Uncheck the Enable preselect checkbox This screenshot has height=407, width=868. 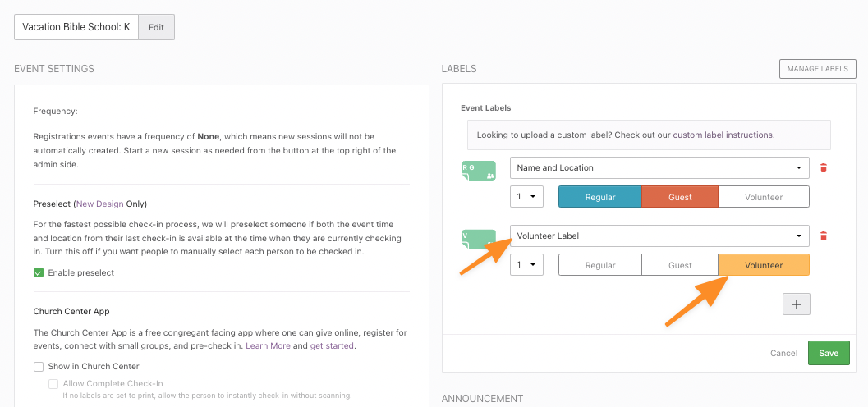click(x=39, y=272)
